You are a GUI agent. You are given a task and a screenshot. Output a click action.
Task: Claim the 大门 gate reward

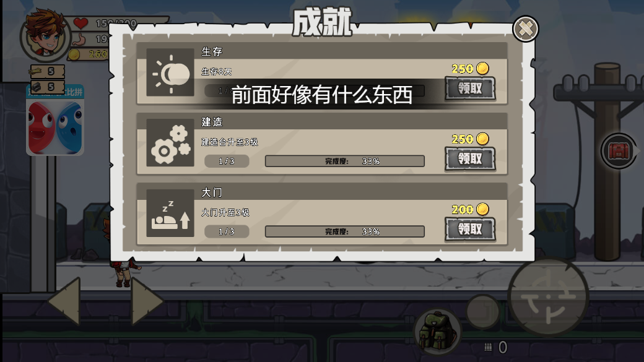pyautogui.click(x=470, y=229)
